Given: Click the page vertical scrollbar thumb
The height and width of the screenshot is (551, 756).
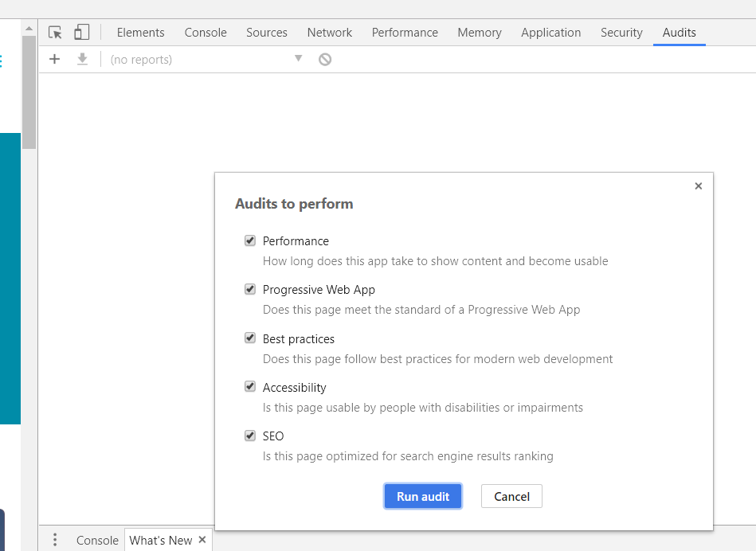Looking at the screenshot, I should (x=29, y=92).
